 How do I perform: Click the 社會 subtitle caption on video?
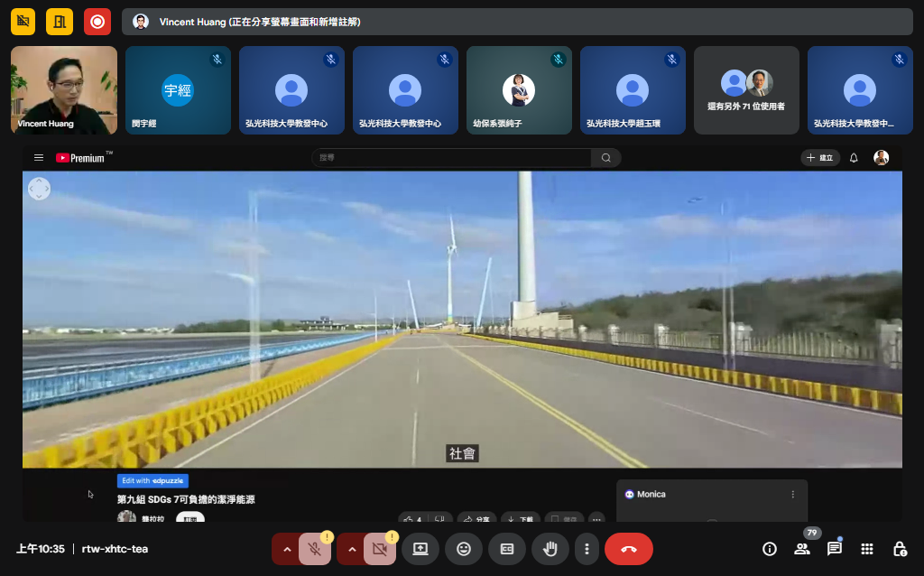click(x=462, y=453)
